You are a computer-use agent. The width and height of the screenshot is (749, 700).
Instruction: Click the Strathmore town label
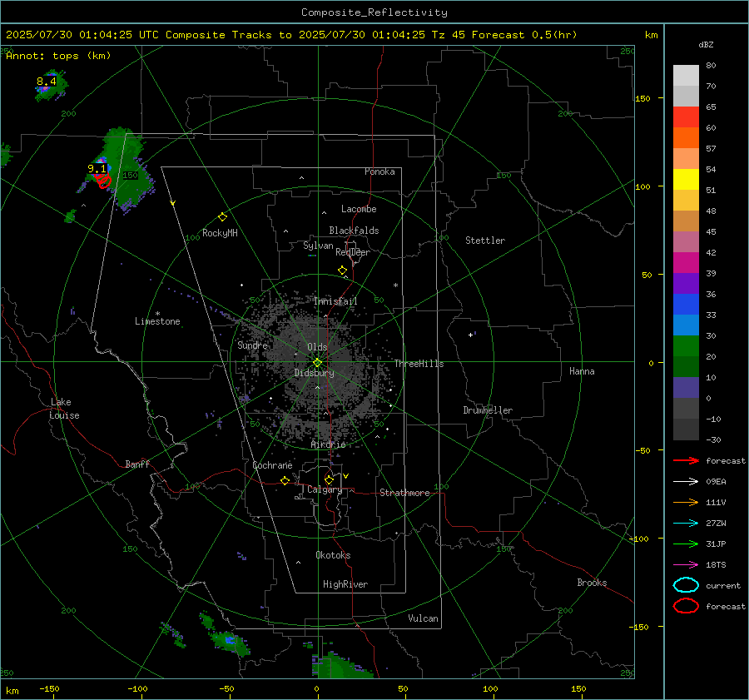pyautogui.click(x=404, y=493)
